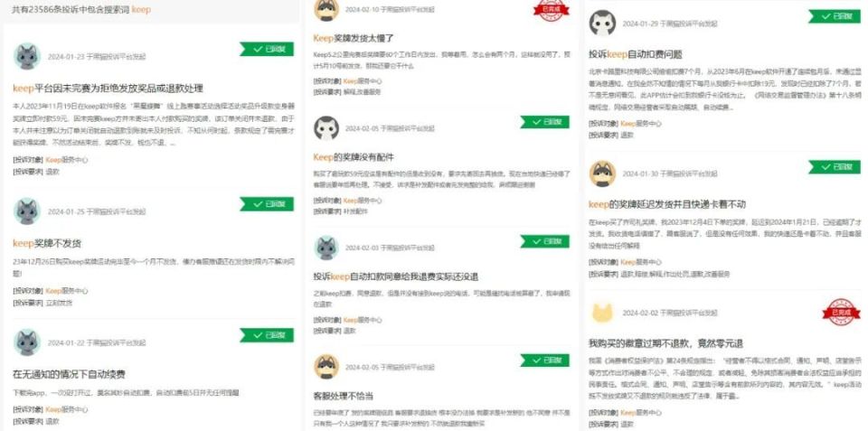Click 已回复 badge of Keep的奖牌没有配件 complaint
The image size is (868, 431).
545,122
